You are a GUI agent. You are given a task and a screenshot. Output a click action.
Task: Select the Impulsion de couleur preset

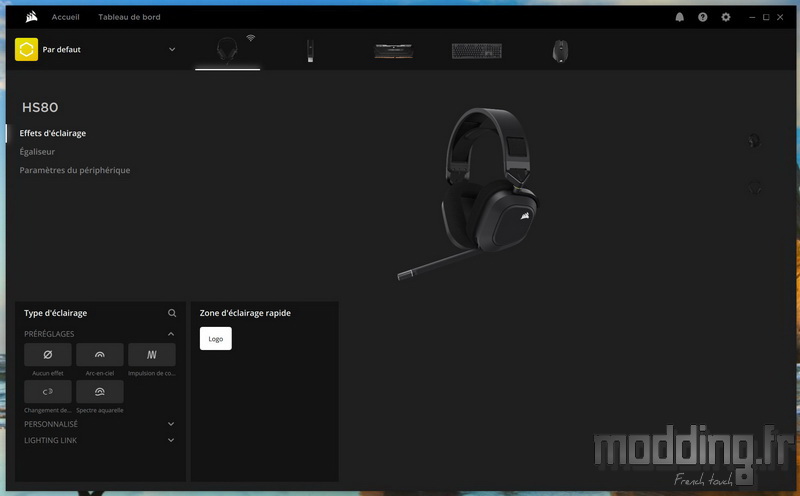(152, 355)
